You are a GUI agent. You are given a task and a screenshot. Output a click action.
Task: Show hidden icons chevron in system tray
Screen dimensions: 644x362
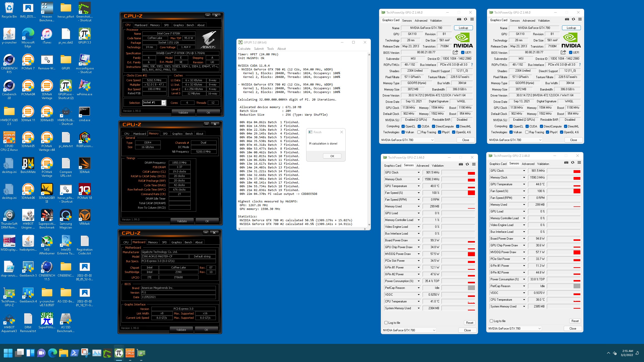coord(608,353)
